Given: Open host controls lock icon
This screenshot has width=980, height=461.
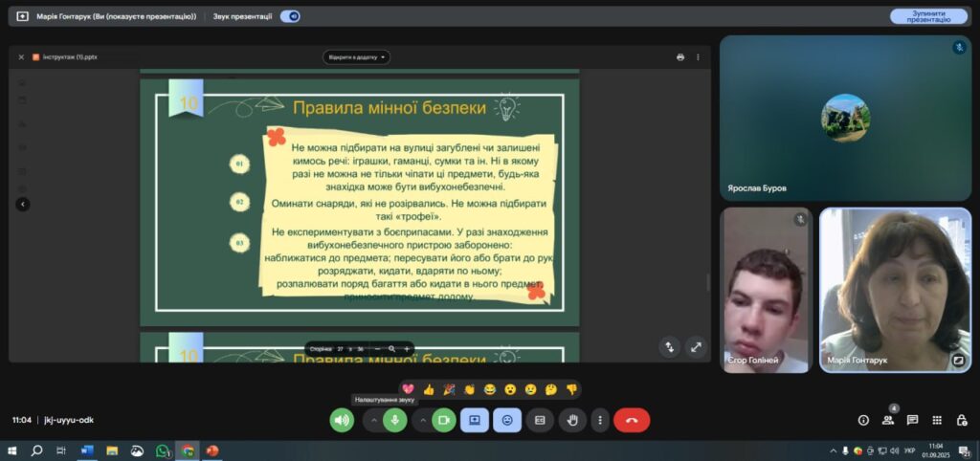Looking at the screenshot, I should click(962, 421).
